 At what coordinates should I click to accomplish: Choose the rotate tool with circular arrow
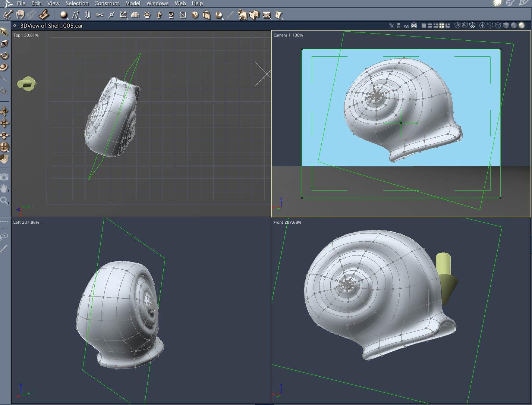(4, 56)
